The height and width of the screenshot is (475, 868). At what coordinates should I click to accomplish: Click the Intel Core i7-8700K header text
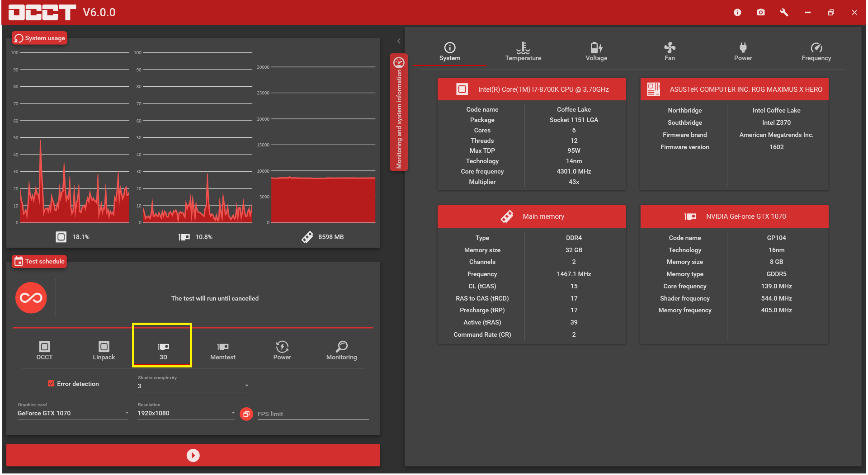click(543, 89)
